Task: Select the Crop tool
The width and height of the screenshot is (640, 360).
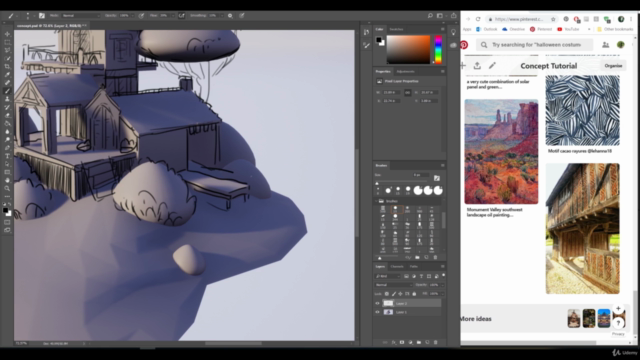Action: (x=7, y=67)
